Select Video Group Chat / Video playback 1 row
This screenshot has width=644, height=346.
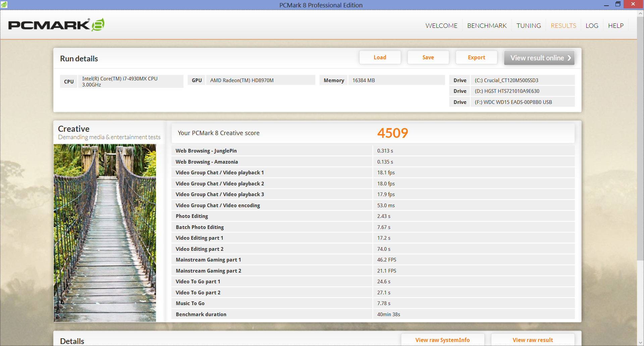[x=373, y=172]
